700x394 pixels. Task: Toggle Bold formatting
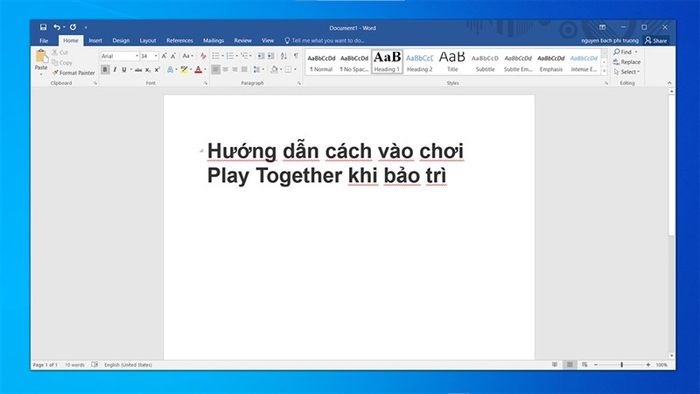[105, 70]
